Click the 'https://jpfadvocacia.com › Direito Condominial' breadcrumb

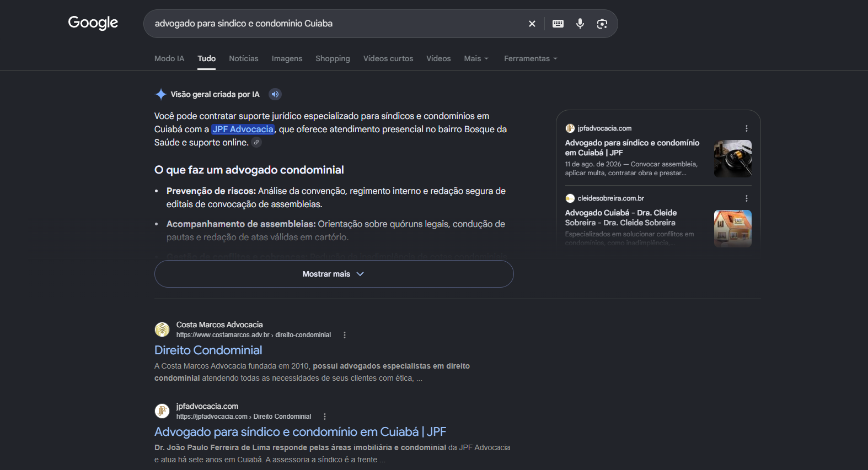244,417
